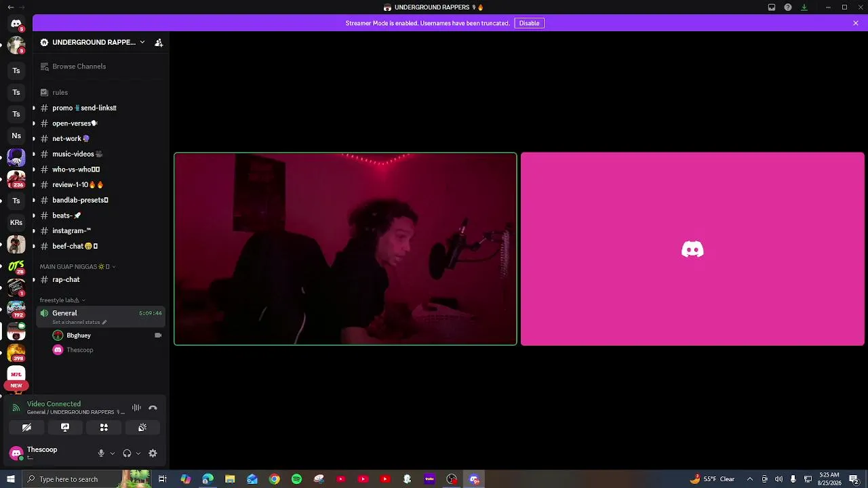The image size is (868, 488).
Task: Open microphone input options chevron
Action: 113,453
